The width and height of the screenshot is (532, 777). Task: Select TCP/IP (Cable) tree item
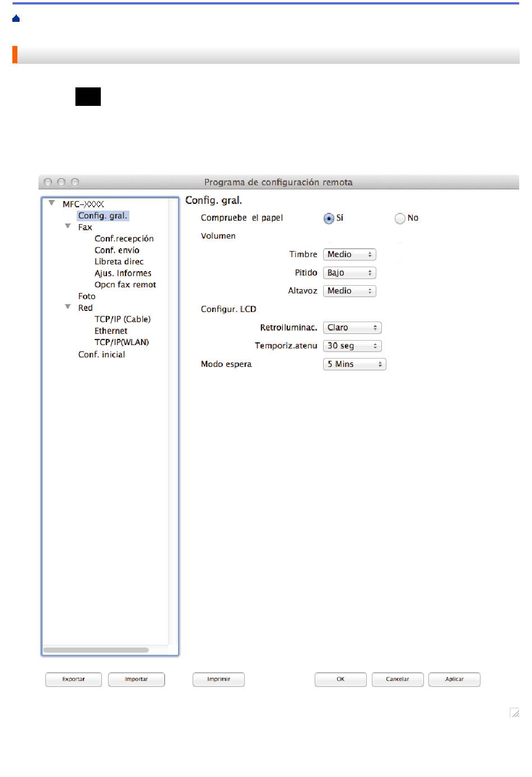pos(122,319)
